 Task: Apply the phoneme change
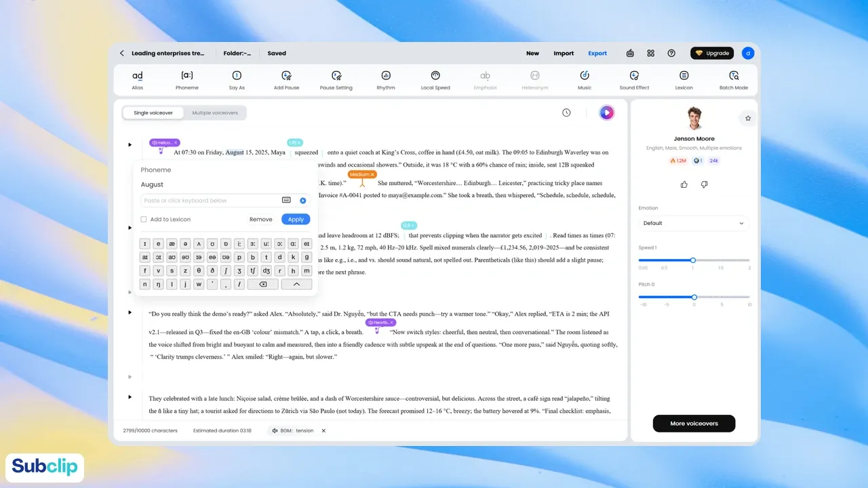coord(296,220)
